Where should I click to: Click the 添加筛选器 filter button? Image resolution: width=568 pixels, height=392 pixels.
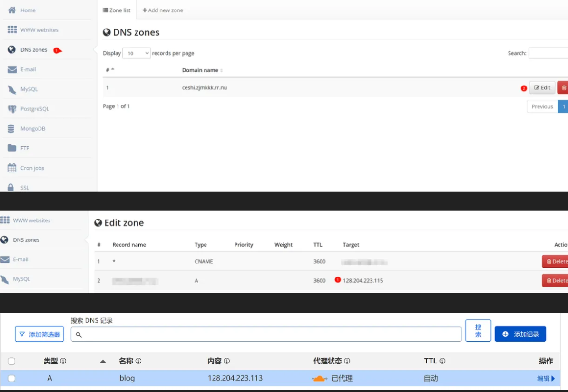click(x=39, y=335)
